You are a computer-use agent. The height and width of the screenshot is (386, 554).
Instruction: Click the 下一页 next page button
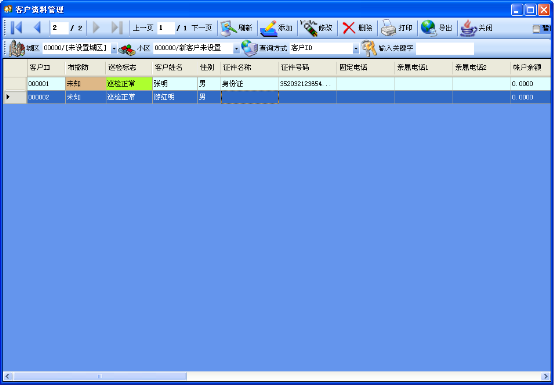click(x=201, y=28)
